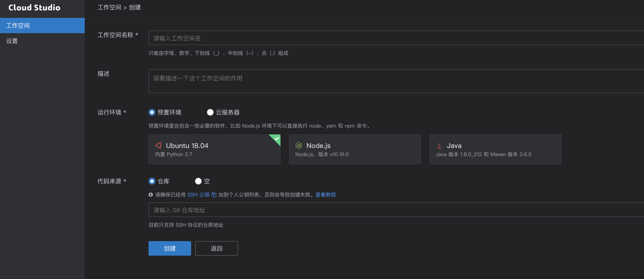
Task: Open 设置 in the sidebar
Action: [x=42, y=41]
